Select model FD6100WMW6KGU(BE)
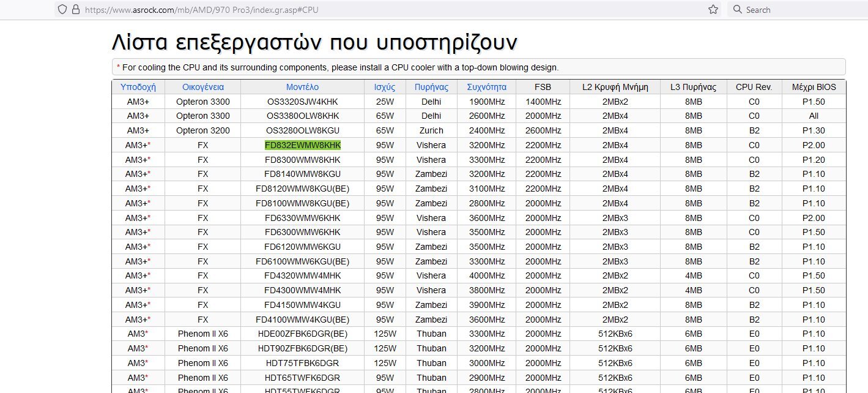 (303, 261)
